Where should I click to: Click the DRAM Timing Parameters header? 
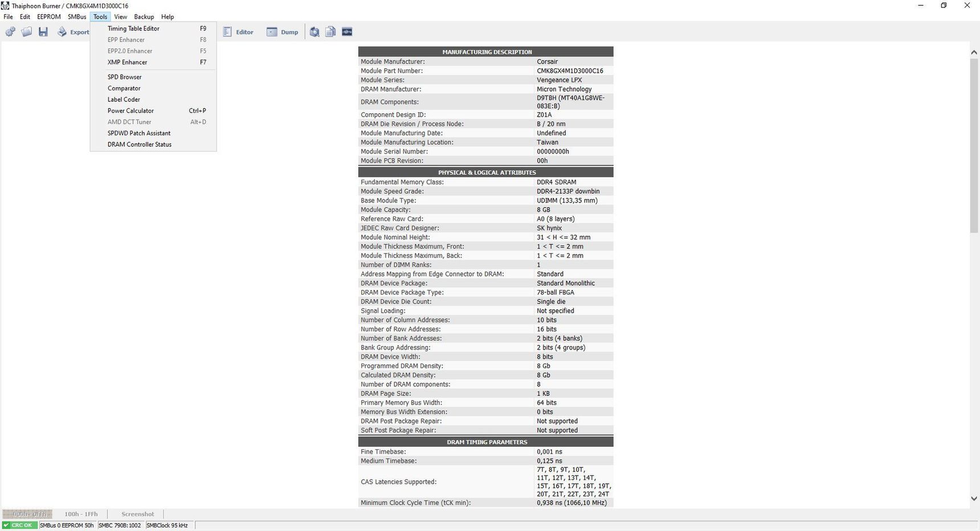486,442
